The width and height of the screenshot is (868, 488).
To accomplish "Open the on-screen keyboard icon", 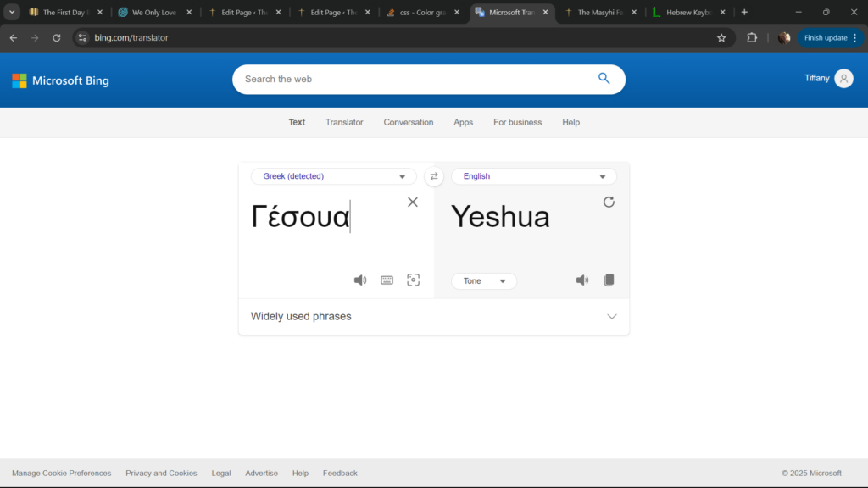I will point(387,280).
